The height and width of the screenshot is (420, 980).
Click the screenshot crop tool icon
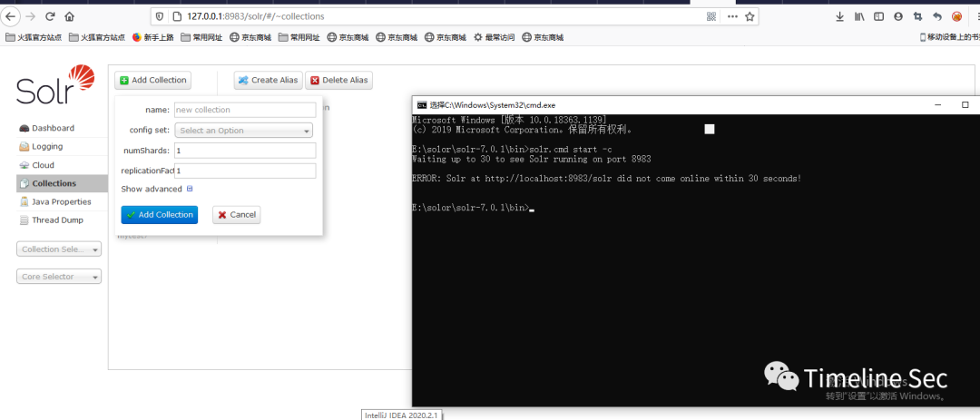[x=917, y=17]
